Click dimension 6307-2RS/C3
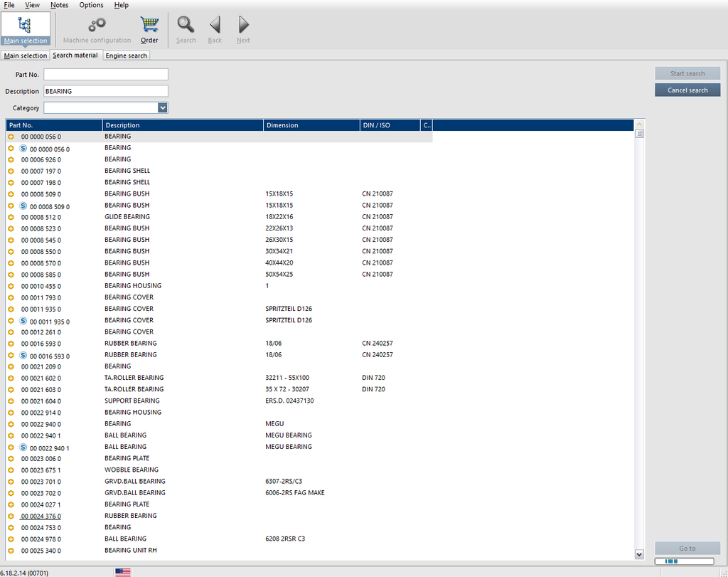Image resolution: width=728 pixels, height=577 pixels. coord(284,481)
